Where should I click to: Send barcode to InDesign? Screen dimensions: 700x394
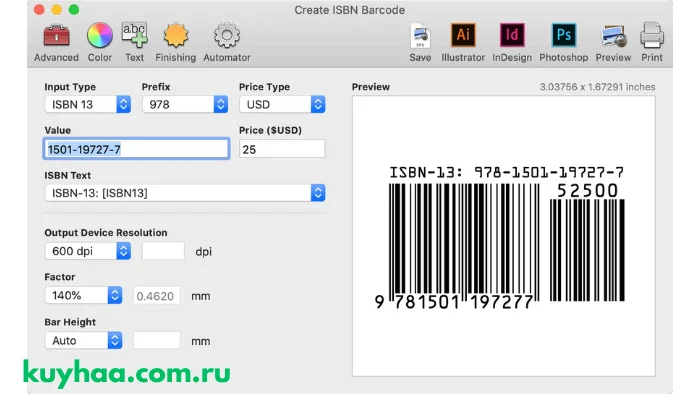point(512,35)
